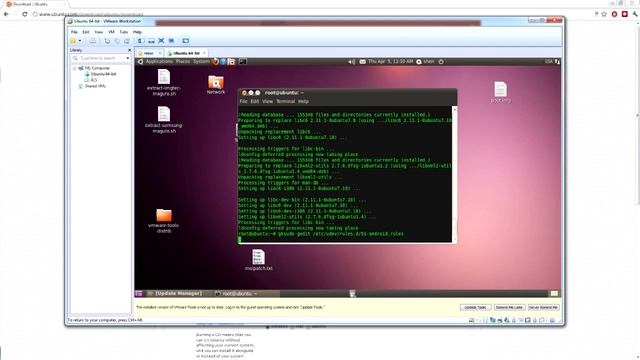Click the date and time in Ubuntu panel
Image resolution: width=640 pixels, height=360 pixels.
(x=391, y=62)
